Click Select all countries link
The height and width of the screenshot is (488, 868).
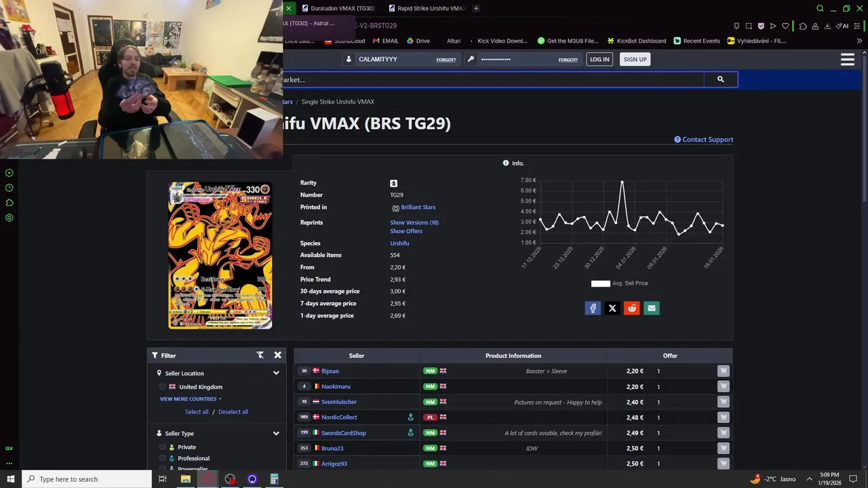coord(197,412)
